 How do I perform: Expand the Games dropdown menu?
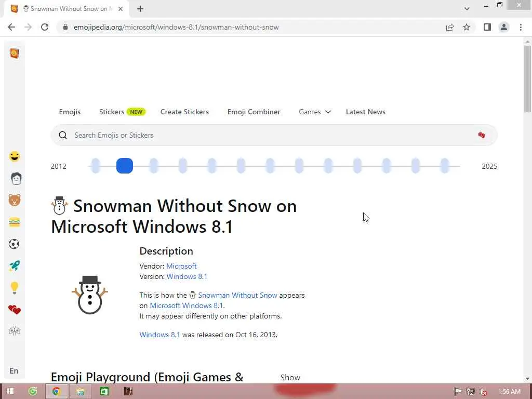(x=314, y=112)
